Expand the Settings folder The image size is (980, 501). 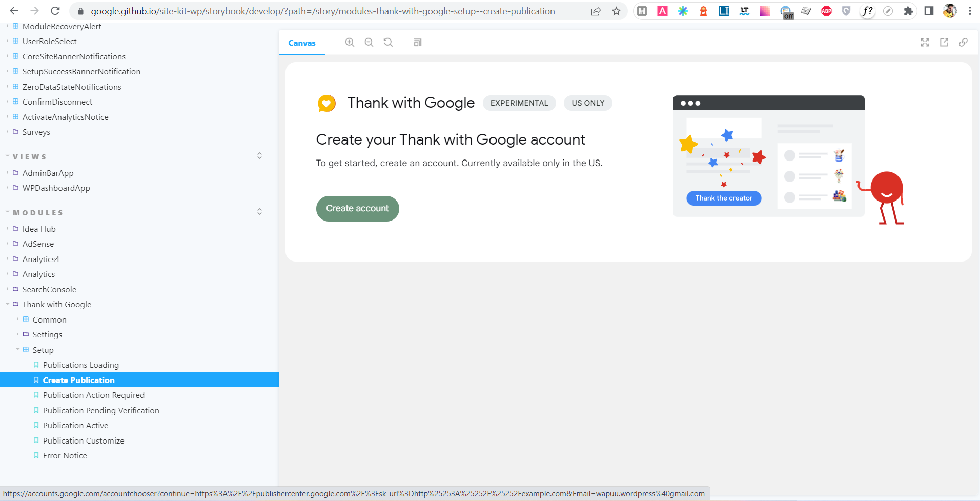pos(47,335)
